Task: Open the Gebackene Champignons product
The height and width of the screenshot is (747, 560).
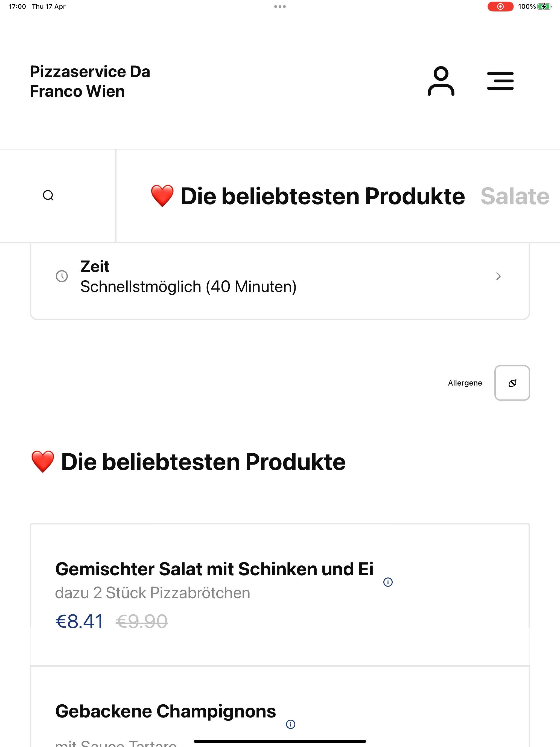Action: coord(165,711)
